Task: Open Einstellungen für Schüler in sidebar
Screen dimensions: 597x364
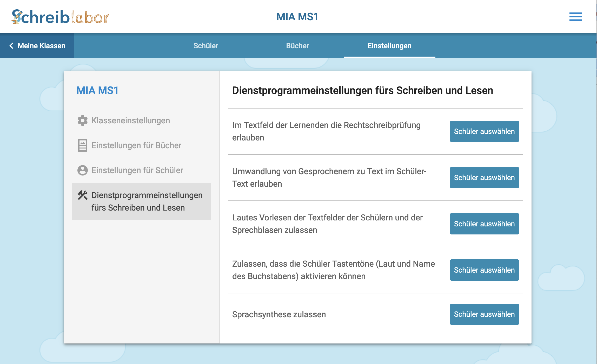Action: coord(137,170)
